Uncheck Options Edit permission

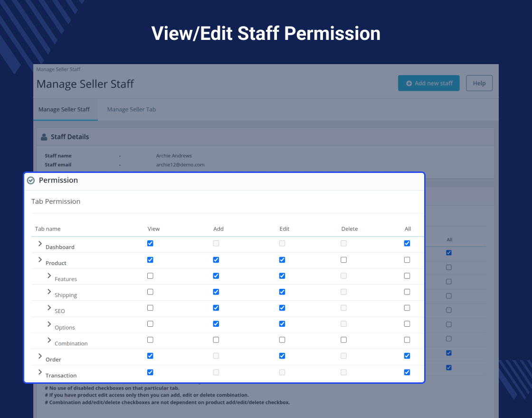(282, 323)
